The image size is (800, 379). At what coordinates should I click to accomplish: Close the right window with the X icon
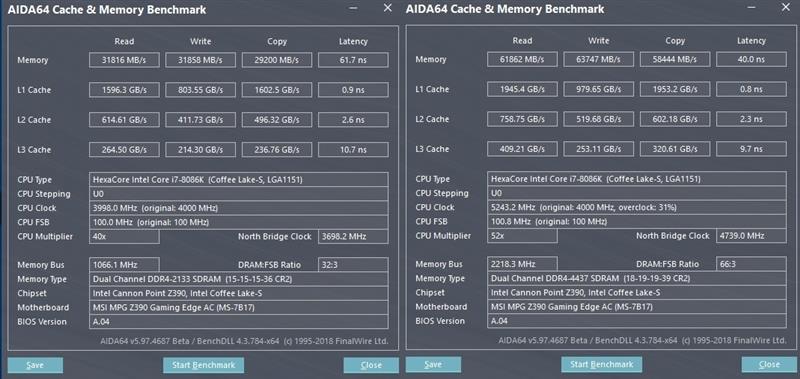(x=786, y=8)
